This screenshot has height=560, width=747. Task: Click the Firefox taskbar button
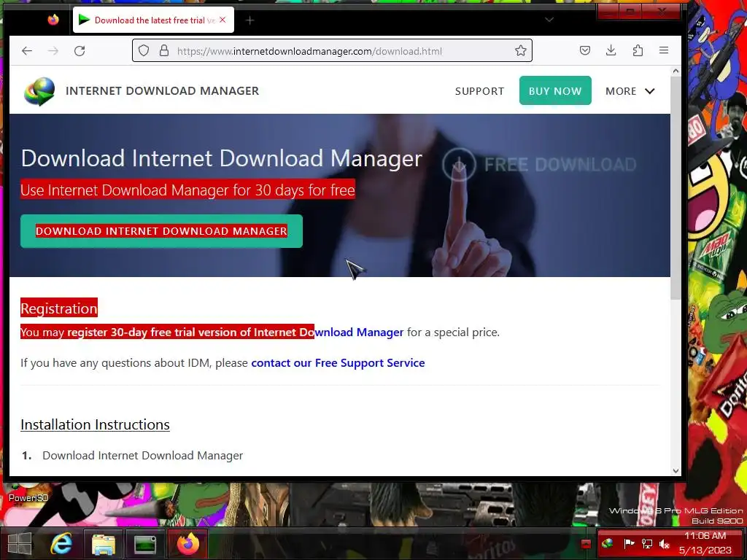pos(187,544)
